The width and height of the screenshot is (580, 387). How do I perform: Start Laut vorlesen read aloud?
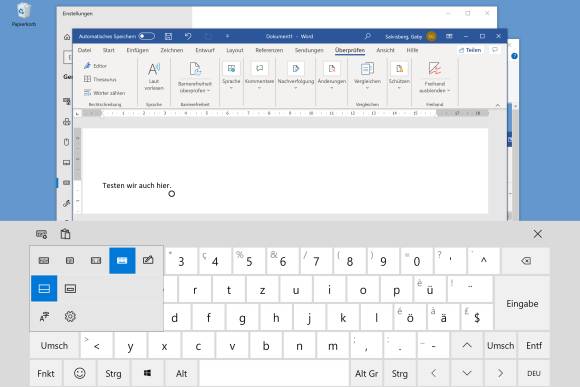point(154,77)
